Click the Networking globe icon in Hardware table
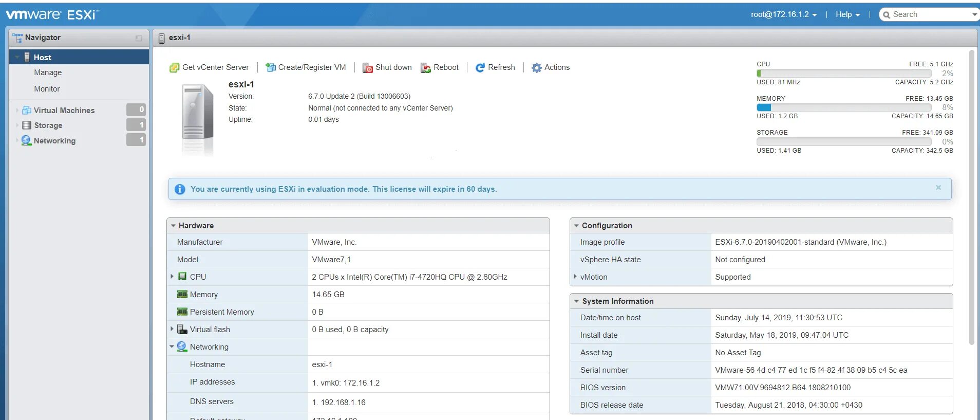The width and height of the screenshot is (980, 420). (x=182, y=346)
